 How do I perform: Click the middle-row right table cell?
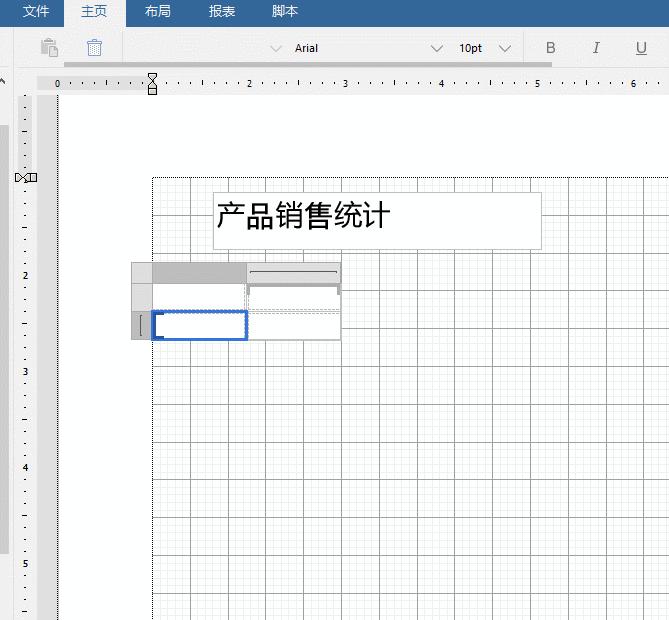294,298
